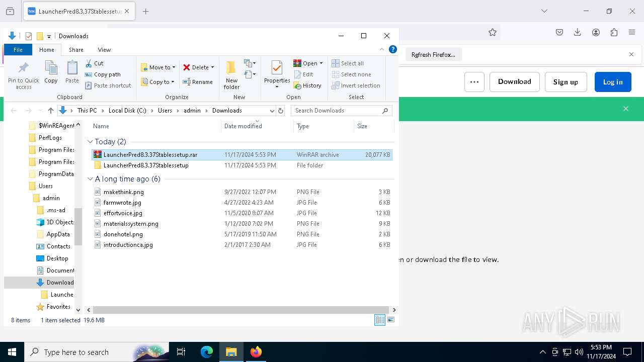Click the Up one level arrow
Viewport: 644px width, 362px height.
pyautogui.click(x=51, y=111)
